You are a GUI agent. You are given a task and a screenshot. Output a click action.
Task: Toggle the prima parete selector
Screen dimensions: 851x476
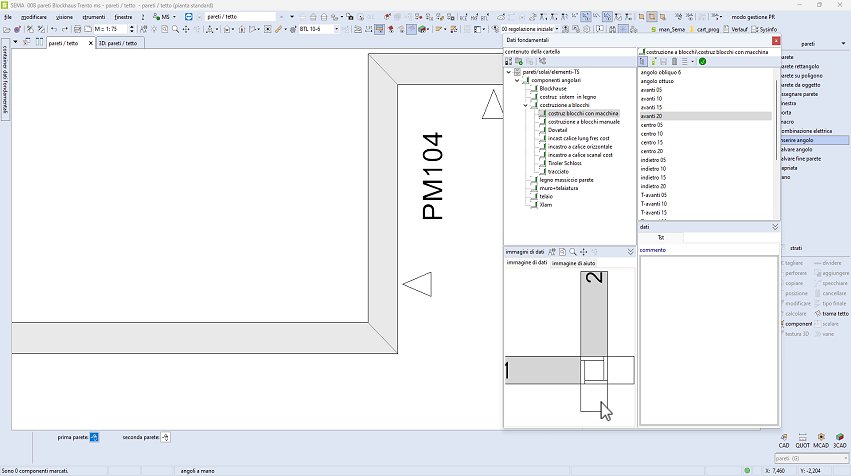pos(94,437)
